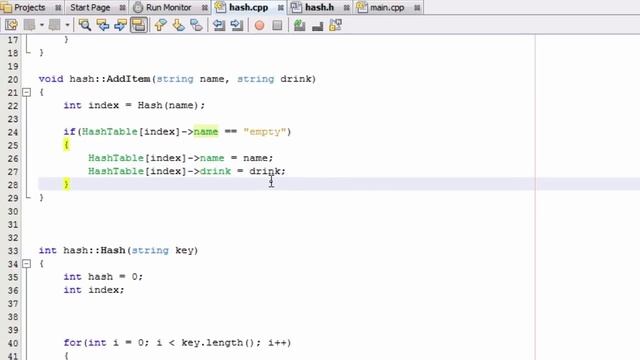Viewport: 640px width, 360px height.
Task: Click 'key.length()' in the for loop
Action: pos(218,342)
